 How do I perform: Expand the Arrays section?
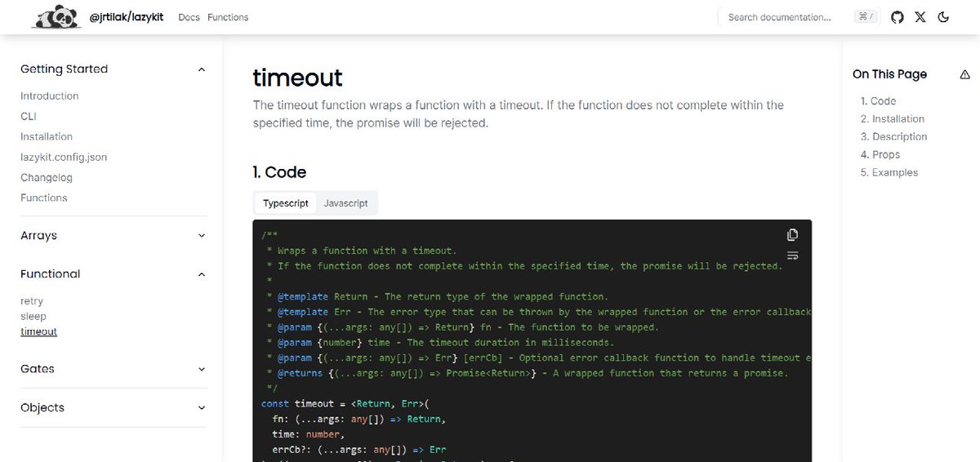[113, 236]
